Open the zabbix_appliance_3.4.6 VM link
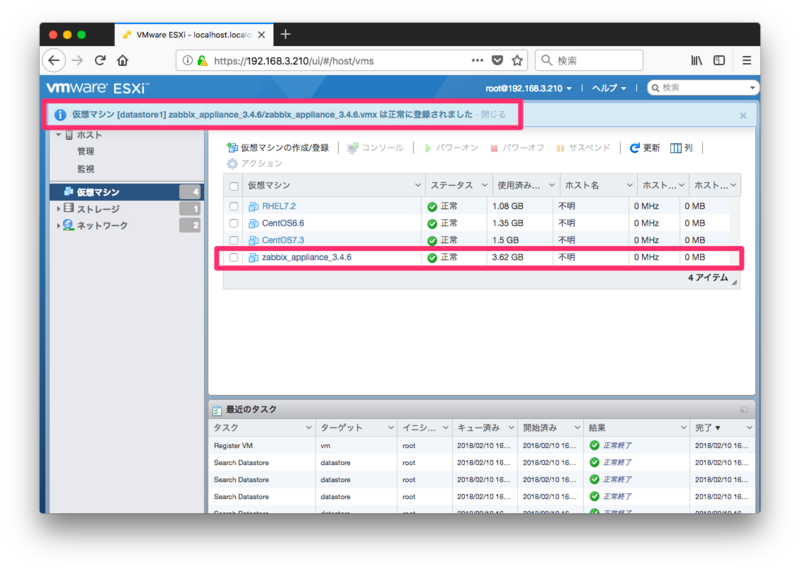 point(307,257)
